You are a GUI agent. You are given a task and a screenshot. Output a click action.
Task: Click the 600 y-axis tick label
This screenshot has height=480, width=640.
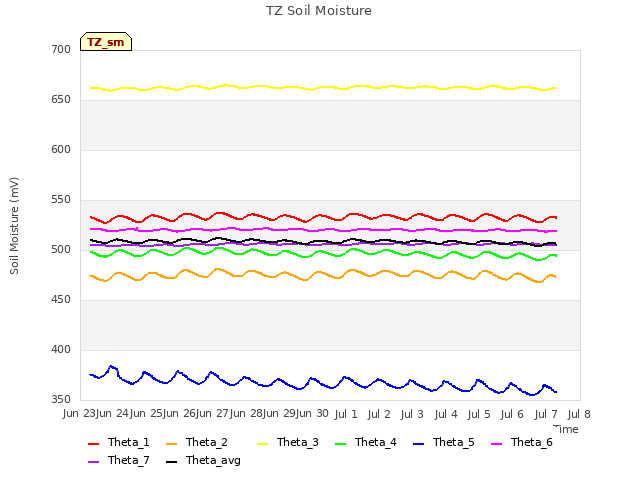point(61,149)
